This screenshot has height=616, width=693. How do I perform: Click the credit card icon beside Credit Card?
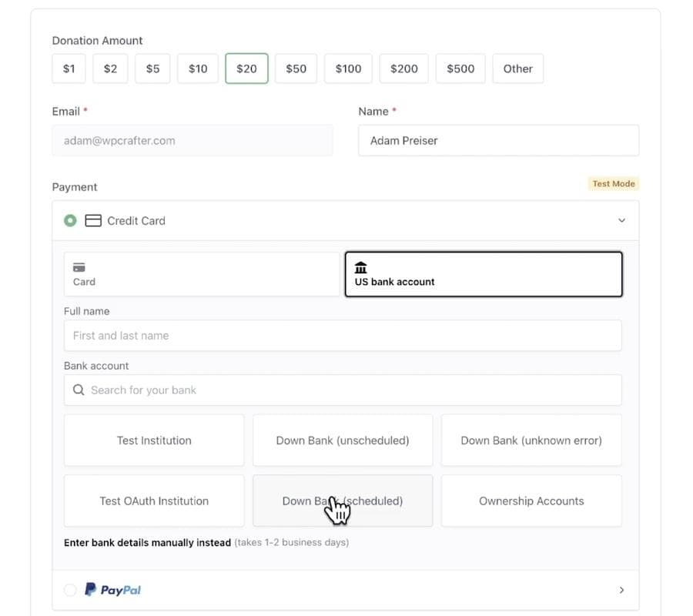93,221
